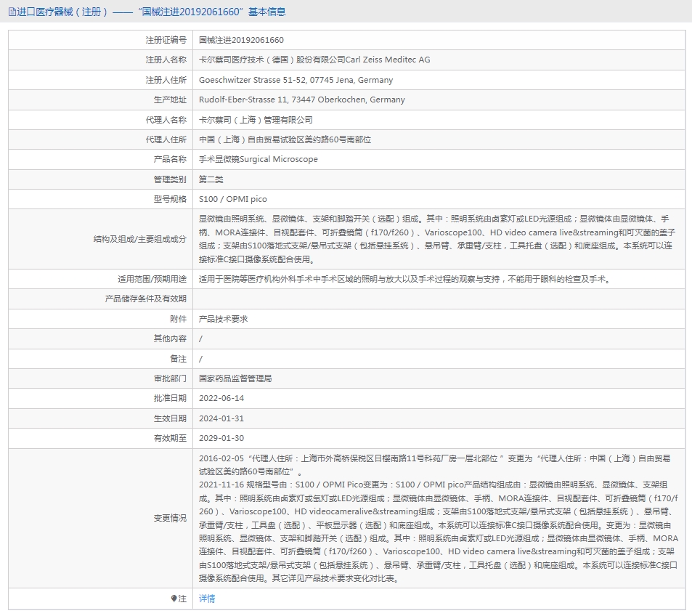Select the Goeschwitzer Strasse 51-52 address text

(296, 80)
